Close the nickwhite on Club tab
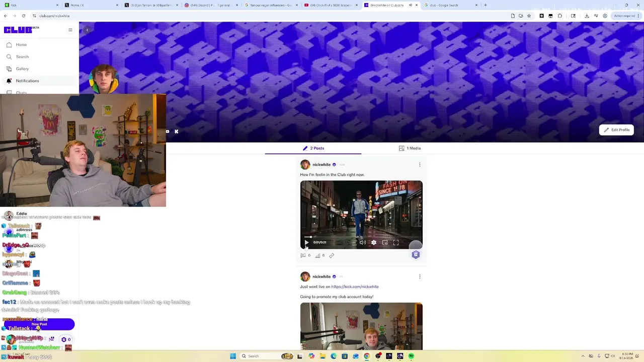Screen dimensions: 644x362 pyautogui.click(x=416, y=5)
